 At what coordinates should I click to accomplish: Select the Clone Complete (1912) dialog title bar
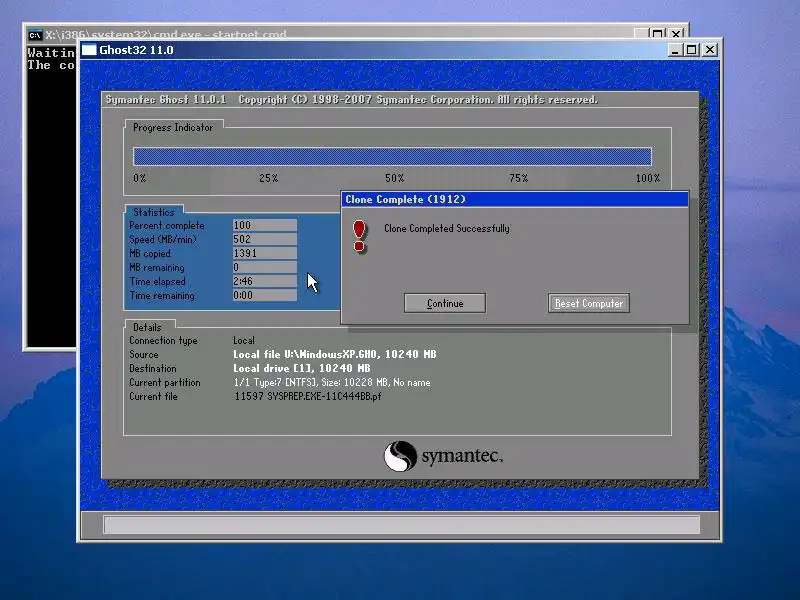pos(515,199)
